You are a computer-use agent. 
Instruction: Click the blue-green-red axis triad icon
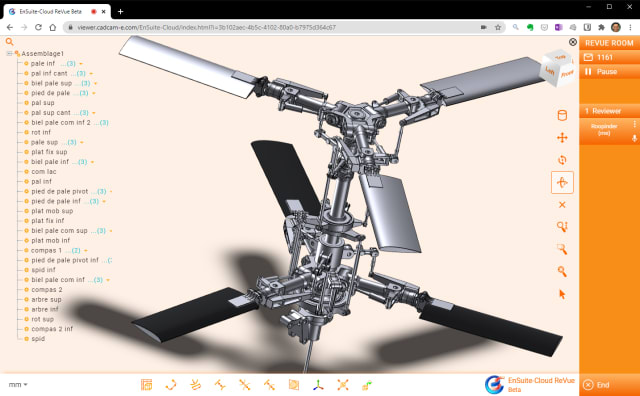(x=318, y=385)
